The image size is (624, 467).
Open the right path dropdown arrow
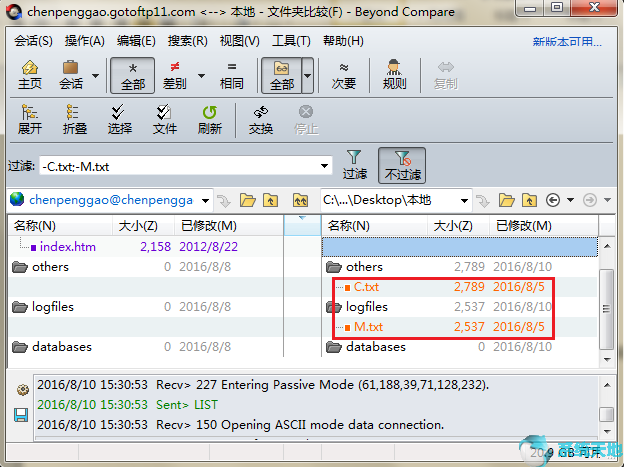click(x=464, y=200)
